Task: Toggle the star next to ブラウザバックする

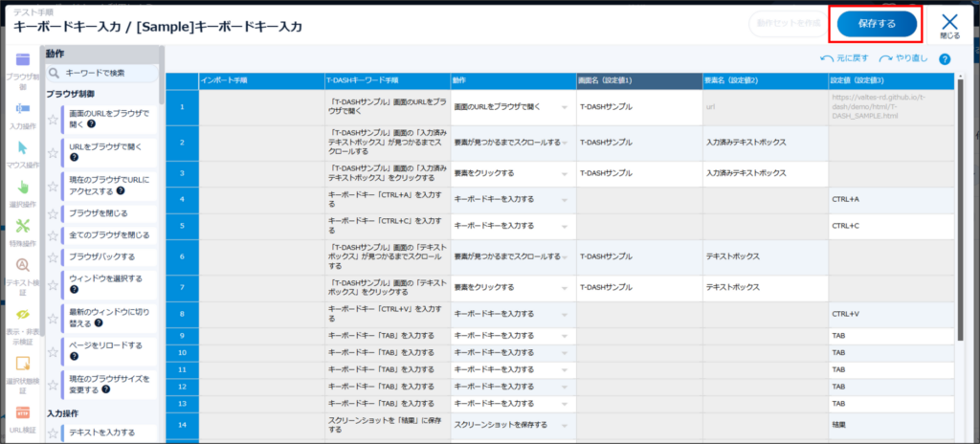Action: point(54,257)
